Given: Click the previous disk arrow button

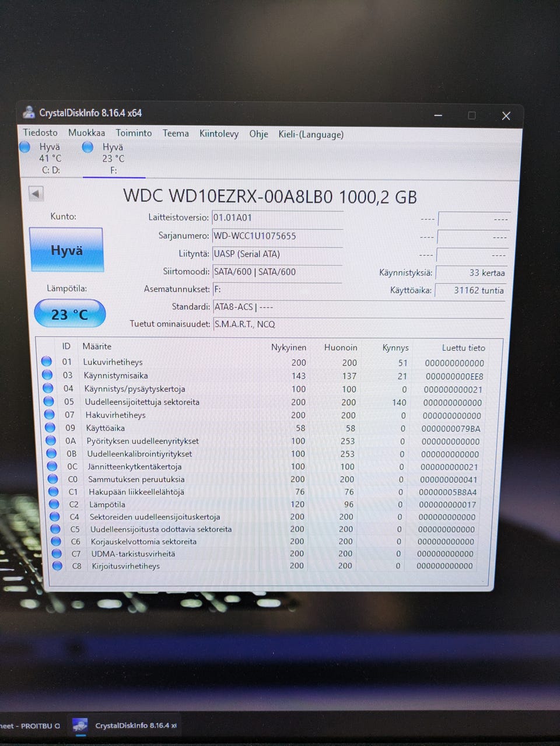Looking at the screenshot, I should [x=36, y=194].
